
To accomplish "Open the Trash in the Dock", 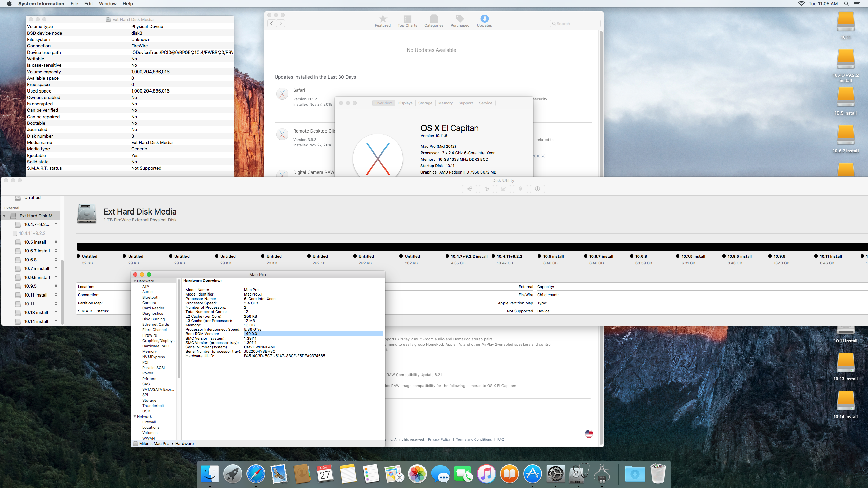I will tap(658, 474).
